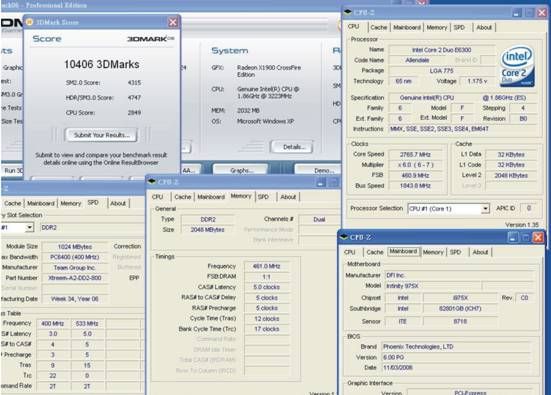Screen dimensions: 551x395
Task: Click the Bus Speed value "1843.8 MHz"
Action: pos(415,186)
